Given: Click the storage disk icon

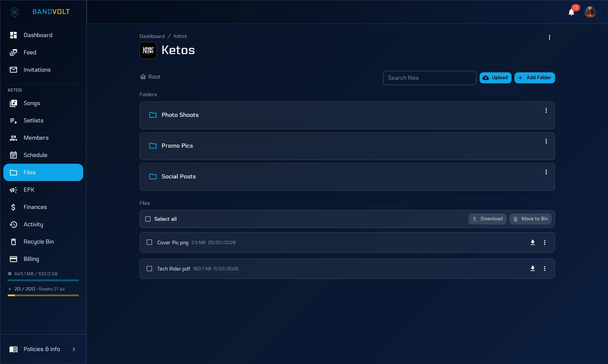Looking at the screenshot, I should (10, 274).
